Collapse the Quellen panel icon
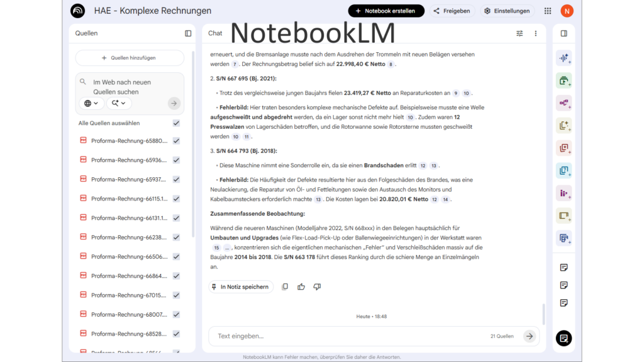This screenshot has height=362, width=644. 188,33
